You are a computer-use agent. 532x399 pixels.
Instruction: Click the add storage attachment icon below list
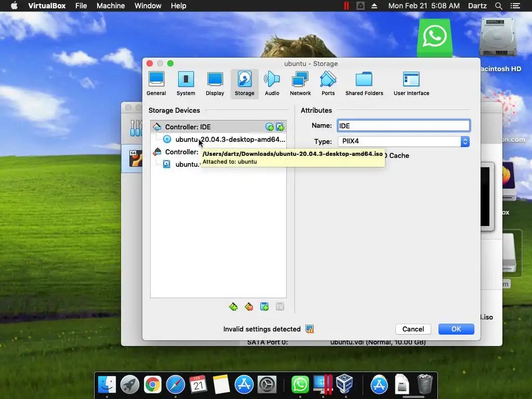pyautogui.click(x=264, y=307)
